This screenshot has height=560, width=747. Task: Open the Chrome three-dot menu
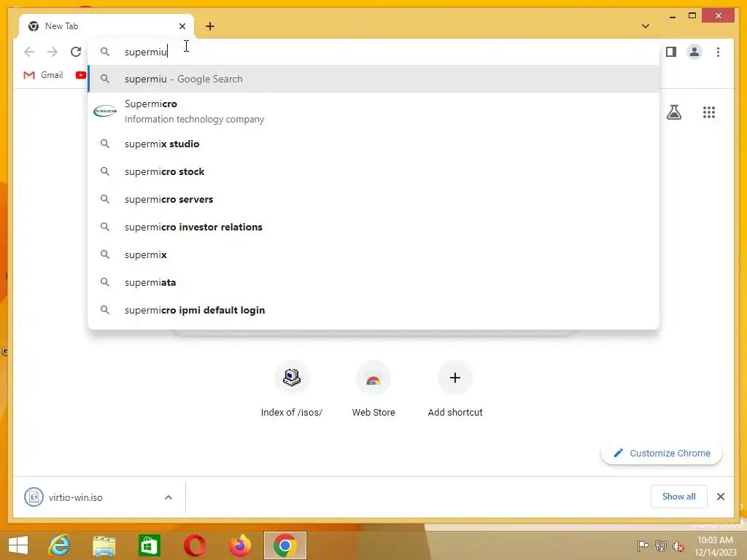[x=718, y=52]
